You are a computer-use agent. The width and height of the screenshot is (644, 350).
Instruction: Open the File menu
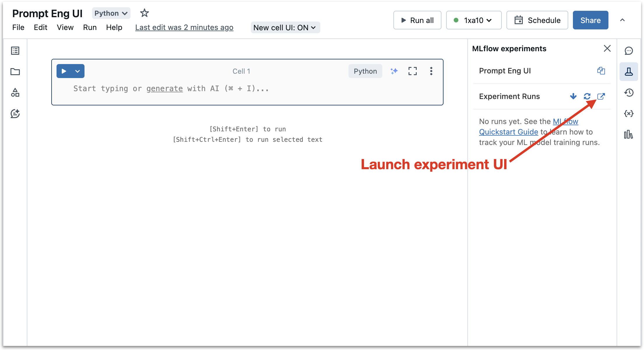pos(18,27)
